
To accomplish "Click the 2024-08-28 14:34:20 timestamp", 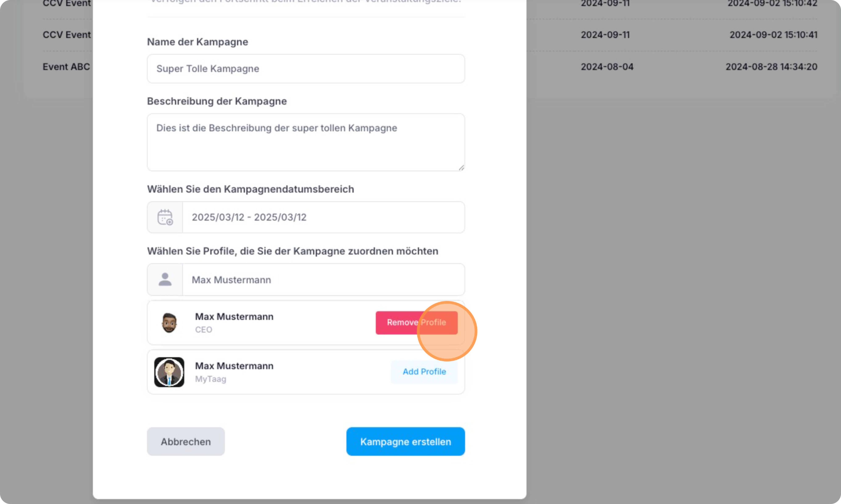I will click(x=771, y=67).
